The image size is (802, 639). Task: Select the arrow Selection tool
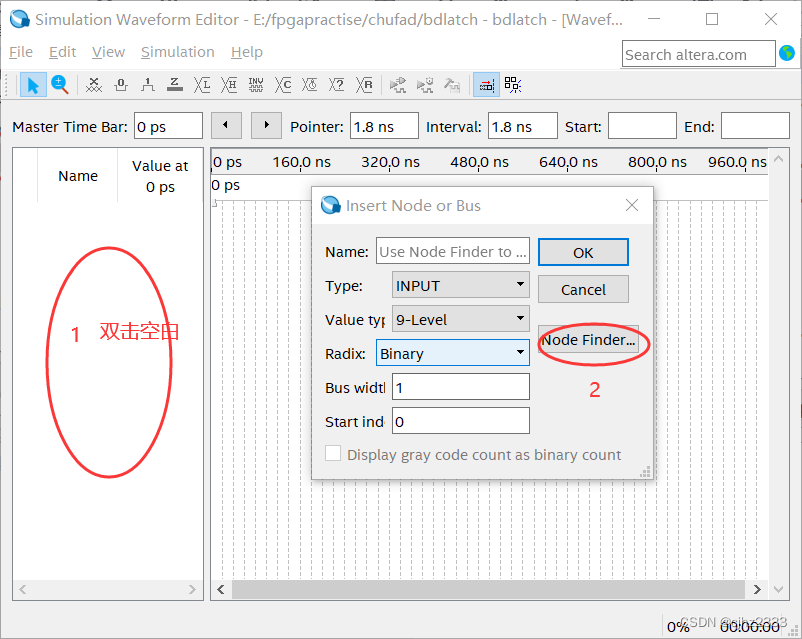(x=33, y=85)
